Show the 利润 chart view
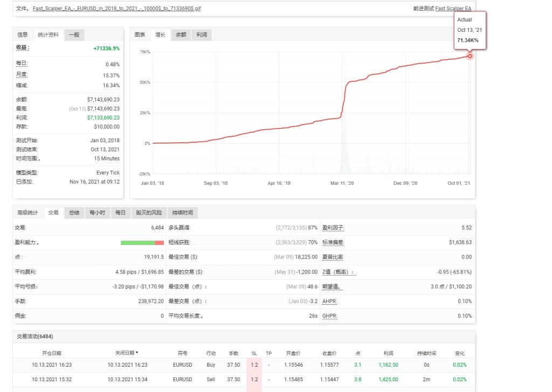The image size is (552, 392). point(201,34)
